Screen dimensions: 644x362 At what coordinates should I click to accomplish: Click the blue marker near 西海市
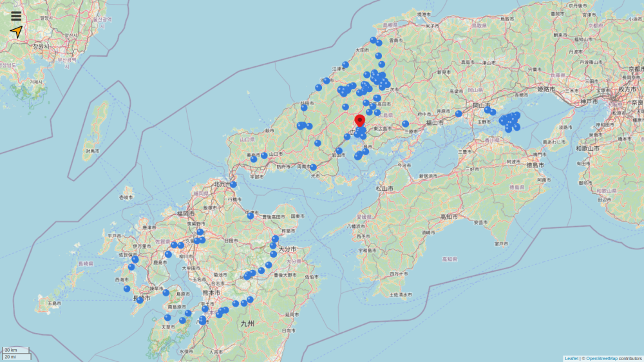pyautogui.click(x=127, y=289)
